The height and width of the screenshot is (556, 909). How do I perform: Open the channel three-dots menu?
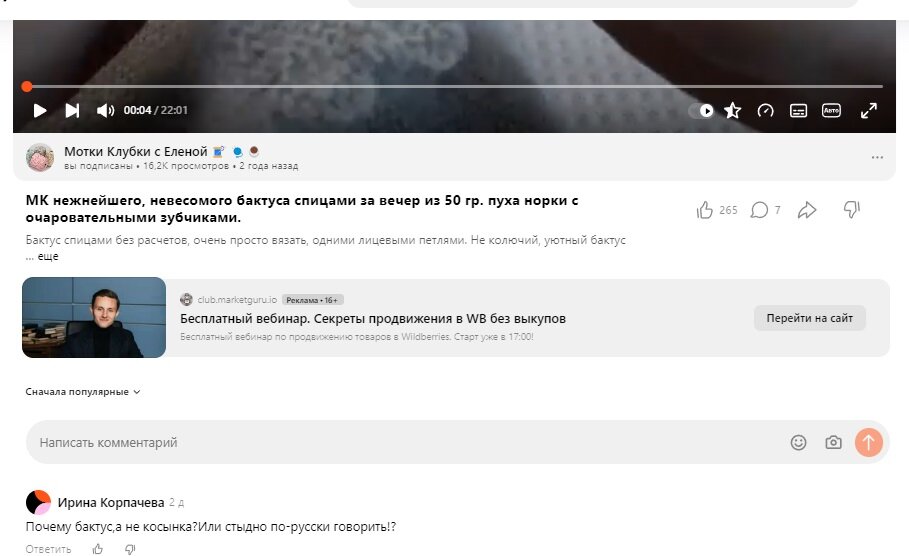[877, 157]
